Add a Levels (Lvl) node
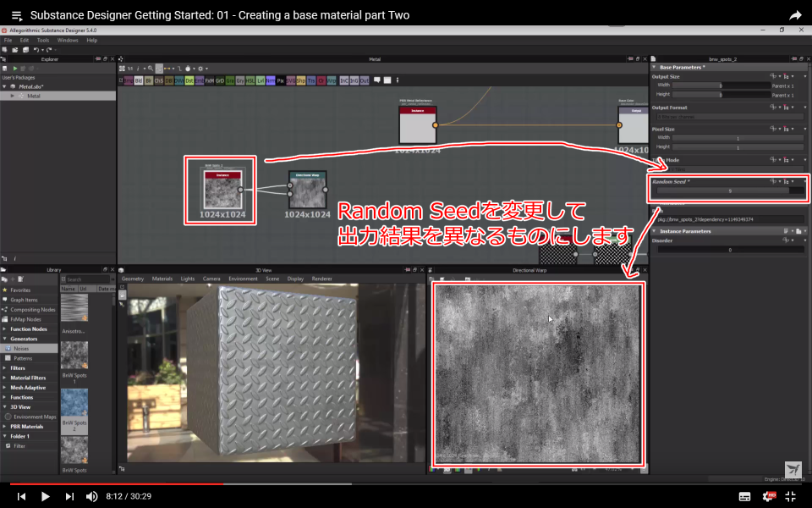The height and width of the screenshot is (508, 812). [260, 81]
